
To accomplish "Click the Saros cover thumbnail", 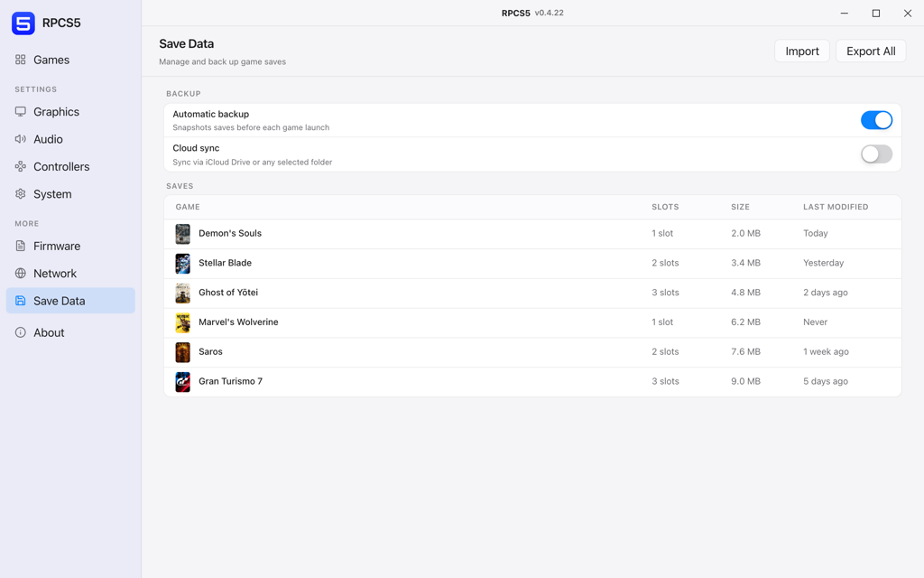I will pos(182,352).
